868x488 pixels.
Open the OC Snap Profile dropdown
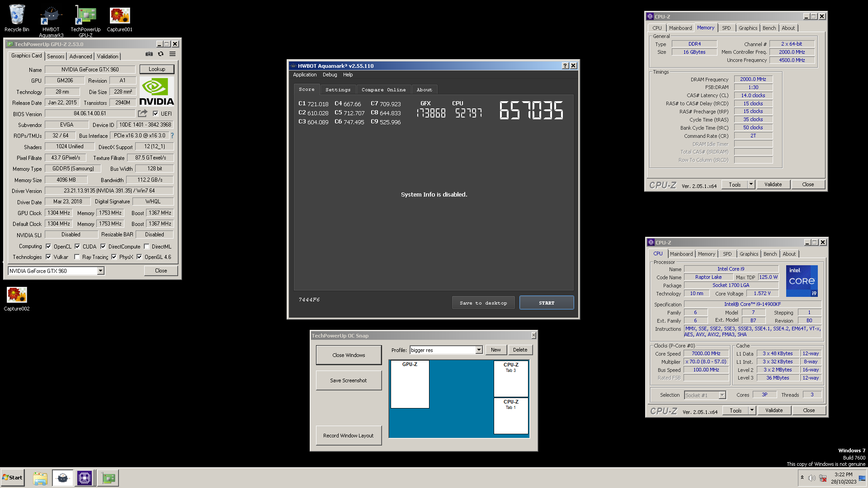(x=479, y=350)
